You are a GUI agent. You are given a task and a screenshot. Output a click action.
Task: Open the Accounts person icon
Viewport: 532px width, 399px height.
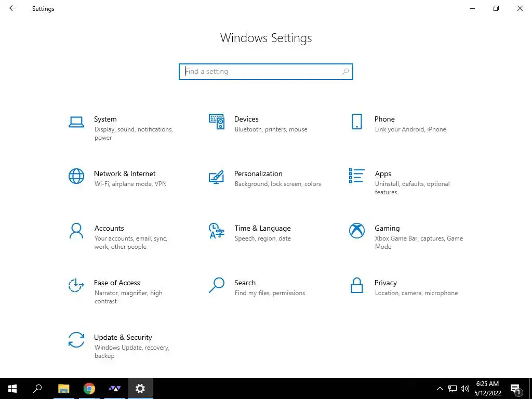76,231
